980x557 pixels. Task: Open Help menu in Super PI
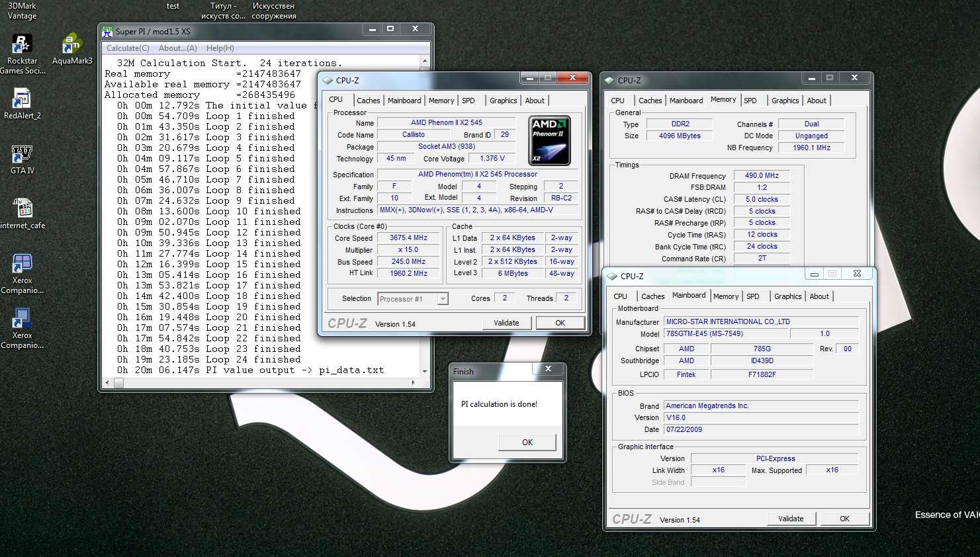[x=220, y=48]
